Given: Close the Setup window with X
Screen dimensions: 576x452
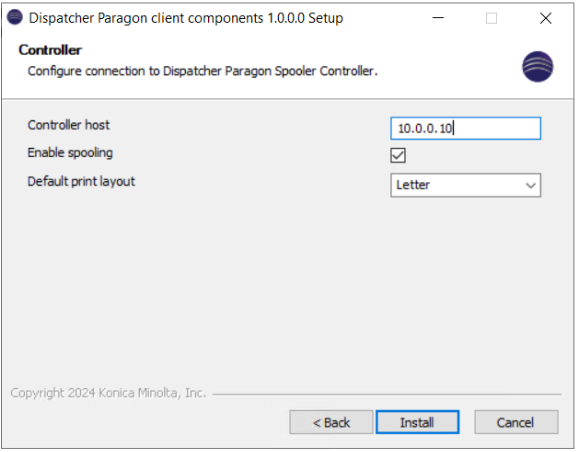Looking at the screenshot, I should pyautogui.click(x=546, y=18).
